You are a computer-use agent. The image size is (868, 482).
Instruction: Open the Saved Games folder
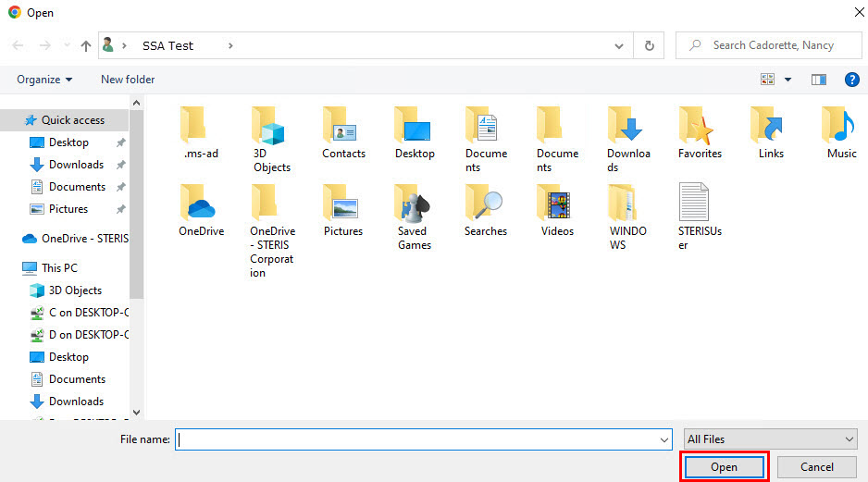pyautogui.click(x=415, y=216)
